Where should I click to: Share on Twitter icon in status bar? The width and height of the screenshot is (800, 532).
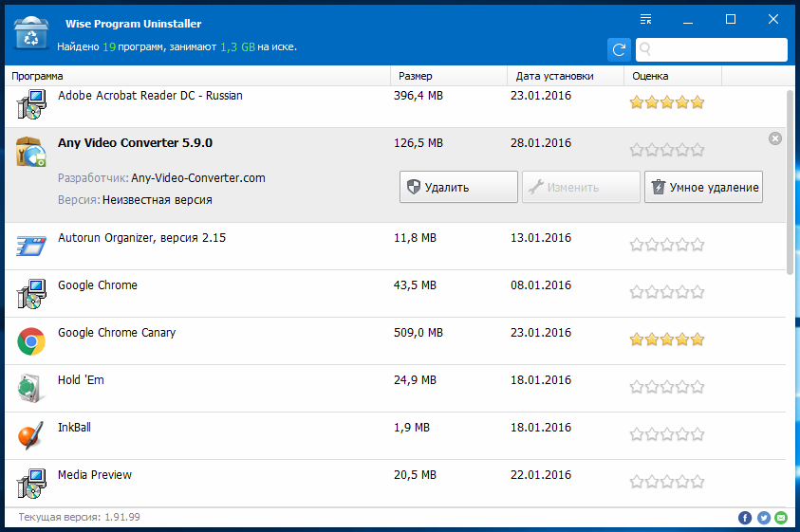(763, 518)
